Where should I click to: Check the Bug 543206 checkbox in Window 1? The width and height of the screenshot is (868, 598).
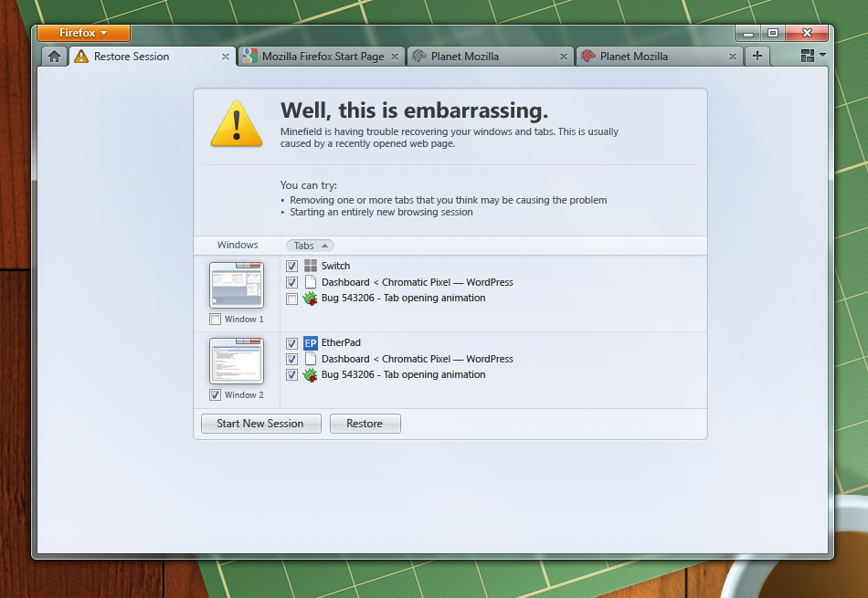pyautogui.click(x=291, y=299)
